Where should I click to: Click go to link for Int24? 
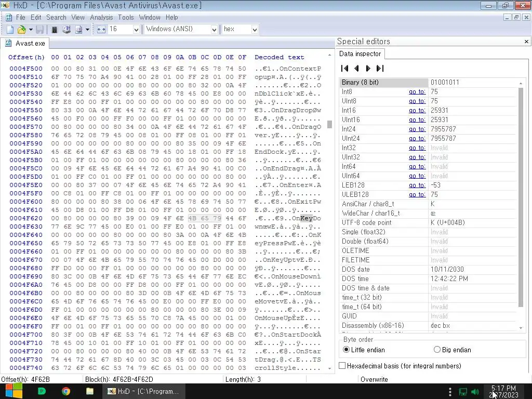point(417,129)
